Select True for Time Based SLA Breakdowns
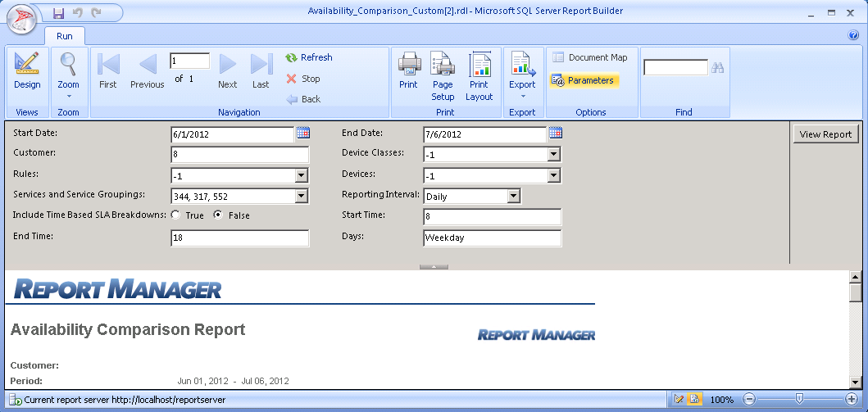The height and width of the screenshot is (412, 868). pyautogui.click(x=175, y=215)
